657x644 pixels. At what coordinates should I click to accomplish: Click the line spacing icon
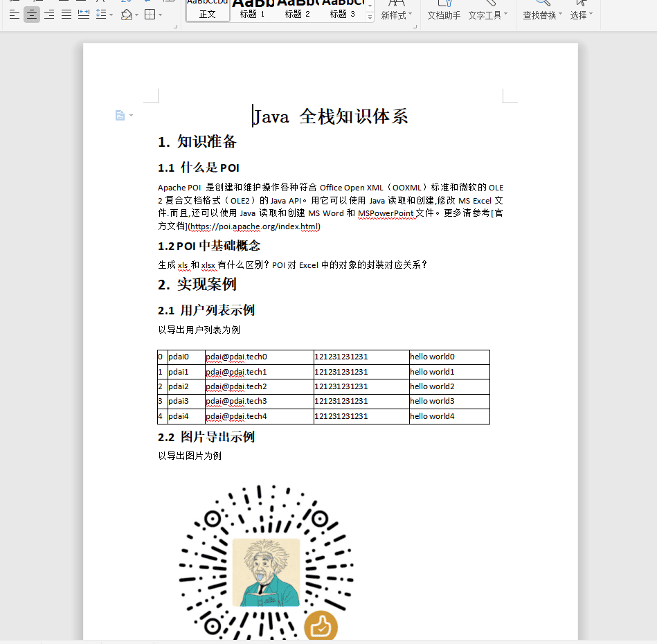coord(100,15)
